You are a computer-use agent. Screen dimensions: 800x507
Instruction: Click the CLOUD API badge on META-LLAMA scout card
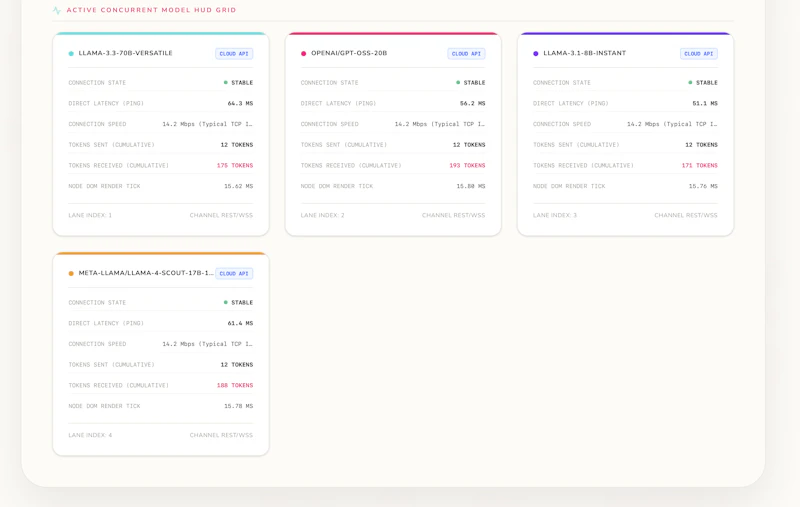pyautogui.click(x=234, y=273)
